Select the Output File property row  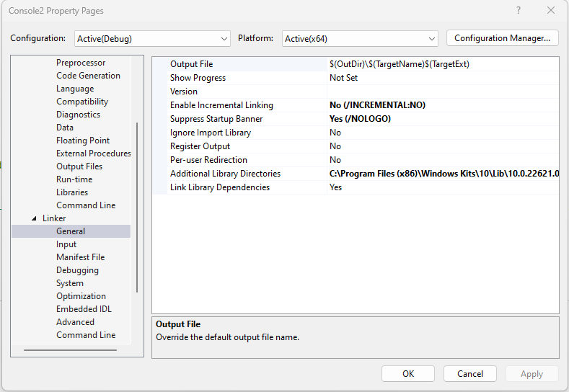pyautogui.click(x=191, y=64)
